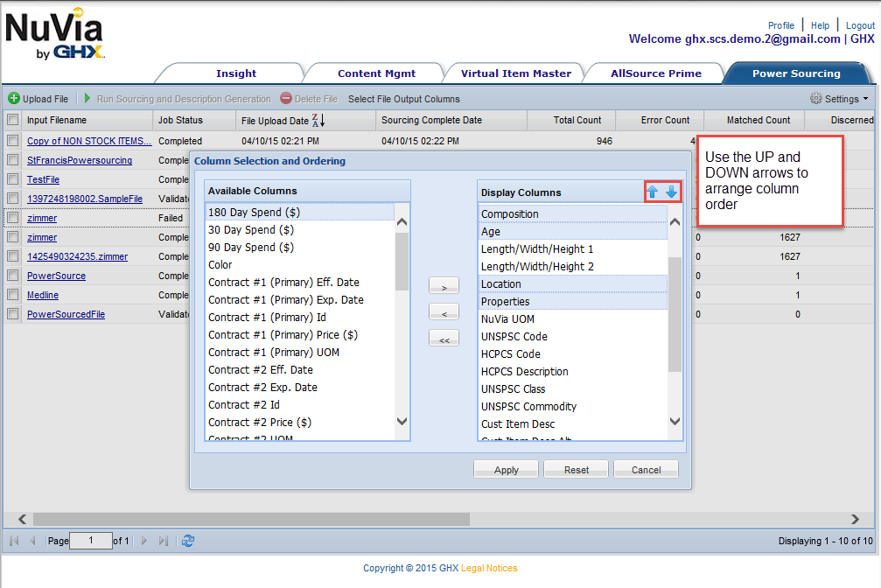Remove selected column with < button
The width and height of the screenshot is (881, 588).
(444, 311)
